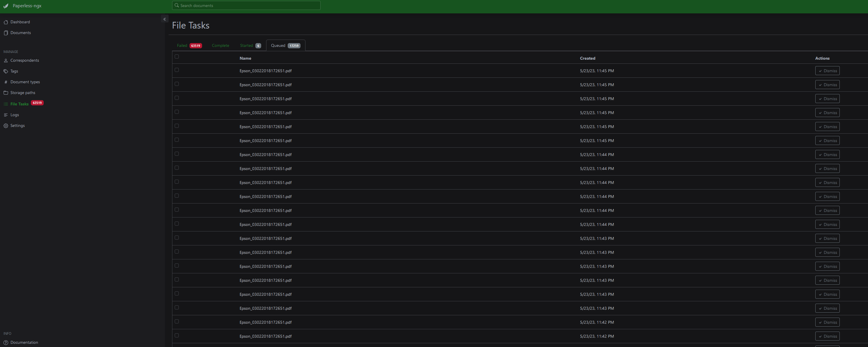The height and width of the screenshot is (347, 868).
Task: Click Dismiss on the 11:44 PM task row
Action: point(827,154)
